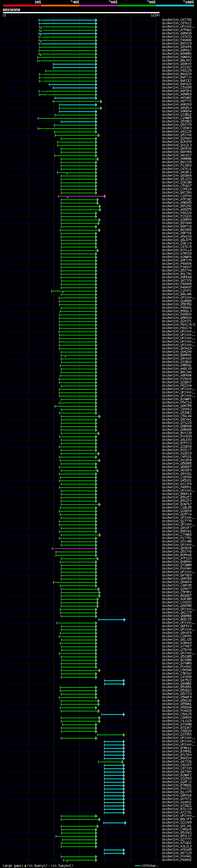Click the green alignment bar for UniRef100_Q47336
The width and height of the screenshot is (197, 868).
pos(111,762)
